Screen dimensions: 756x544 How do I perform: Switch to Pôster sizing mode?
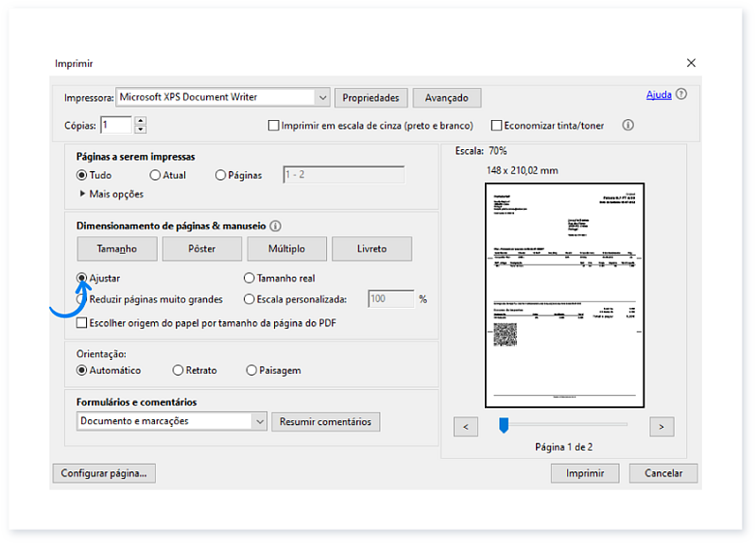(x=201, y=248)
